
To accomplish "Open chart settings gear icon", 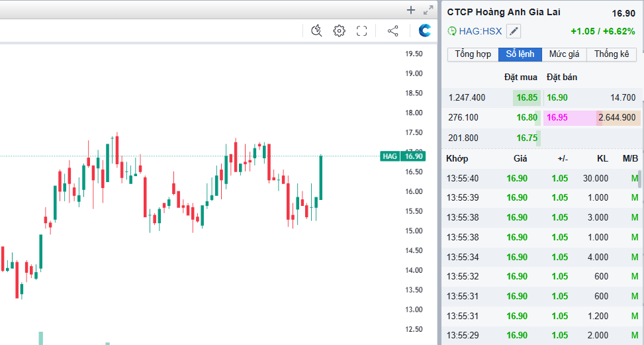I will click(x=340, y=30).
